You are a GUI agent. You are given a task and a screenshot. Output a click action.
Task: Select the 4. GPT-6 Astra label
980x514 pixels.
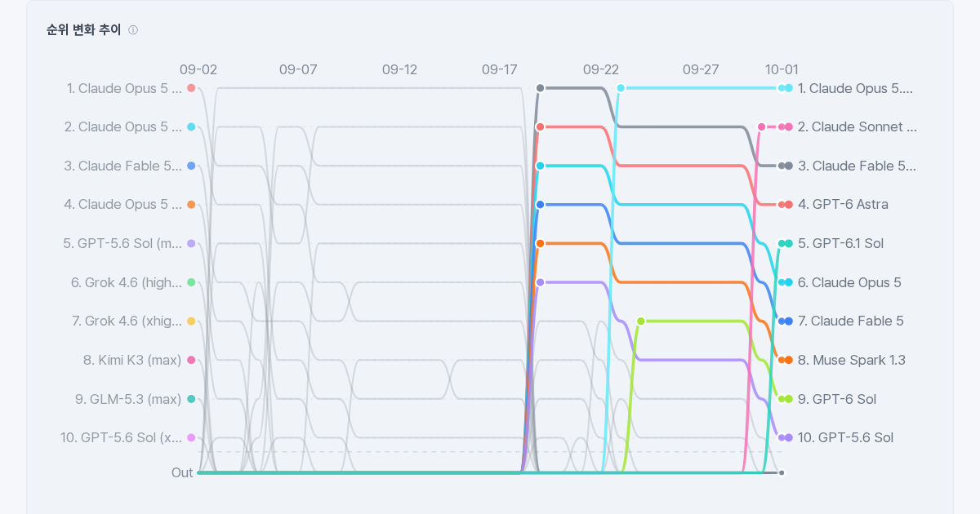pos(843,204)
